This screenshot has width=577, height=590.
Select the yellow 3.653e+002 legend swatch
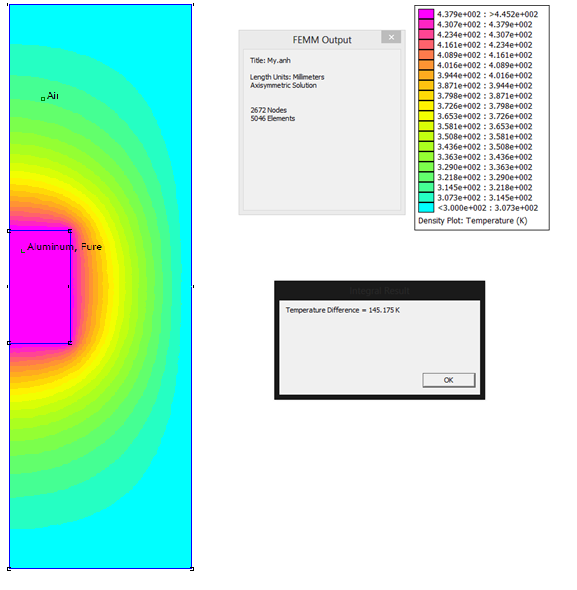(x=426, y=116)
